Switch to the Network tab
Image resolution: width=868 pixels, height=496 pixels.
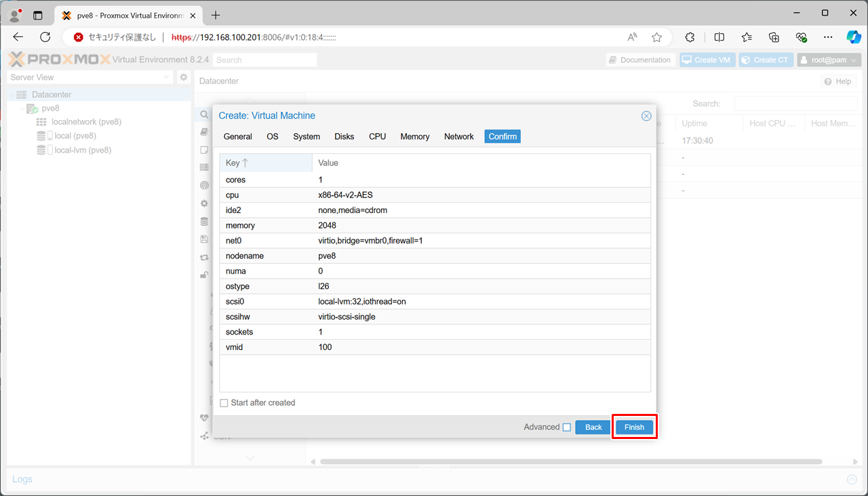click(458, 136)
